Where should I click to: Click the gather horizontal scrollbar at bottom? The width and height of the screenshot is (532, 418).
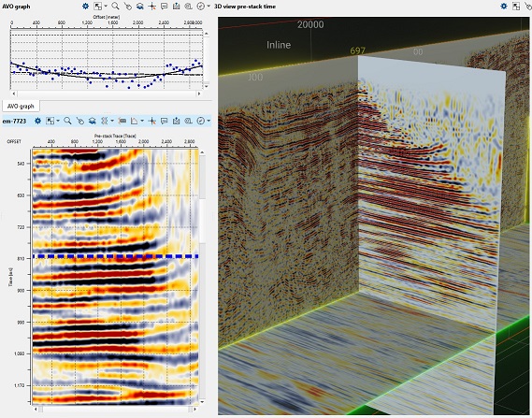(x=115, y=410)
